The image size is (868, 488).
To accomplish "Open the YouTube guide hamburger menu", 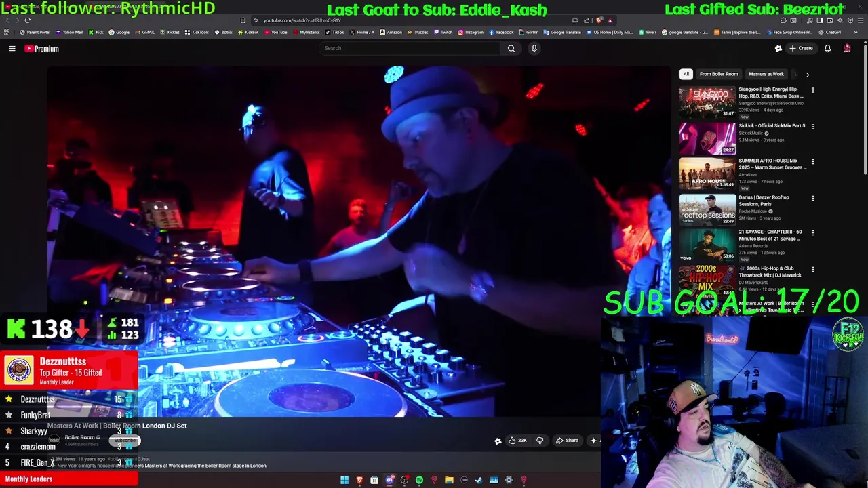I will tap(12, 49).
